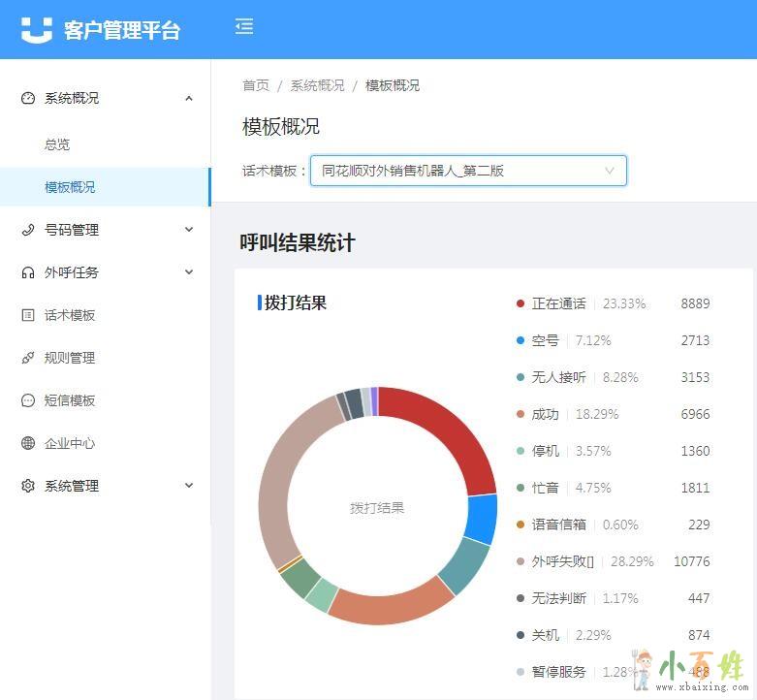
Task: Click the 号码管理 phone icon
Action: pyautogui.click(x=28, y=230)
